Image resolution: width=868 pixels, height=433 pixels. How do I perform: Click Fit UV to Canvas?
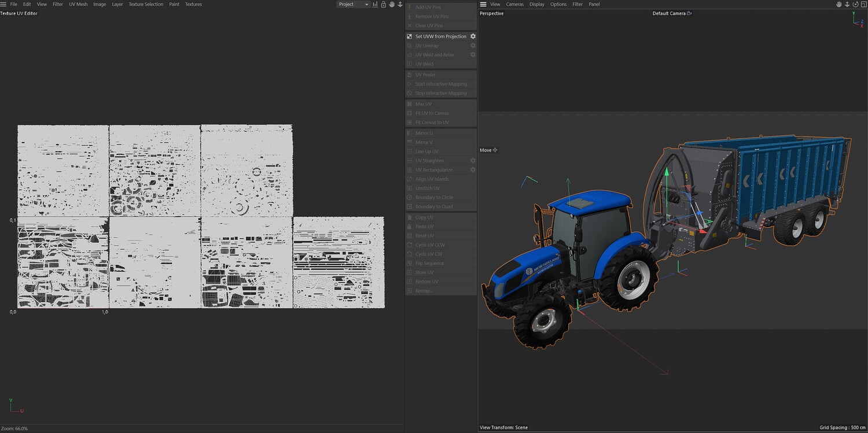point(441,113)
